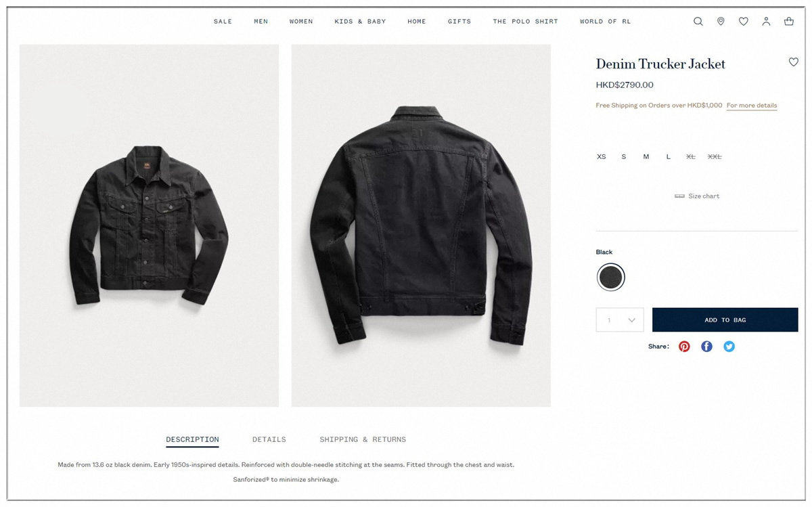View the back-view jacket image

pyautogui.click(x=421, y=225)
